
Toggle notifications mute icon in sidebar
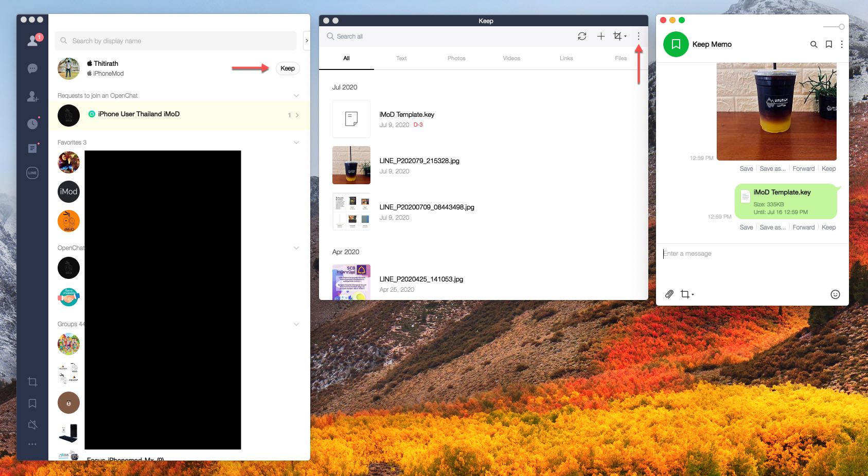[x=32, y=425]
